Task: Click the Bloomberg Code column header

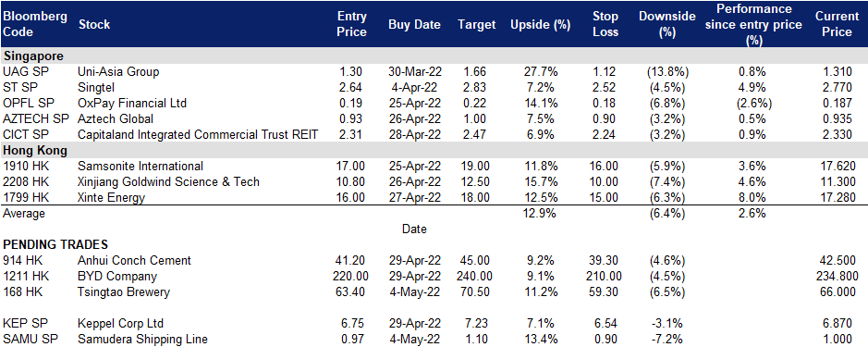Action: coord(35,24)
